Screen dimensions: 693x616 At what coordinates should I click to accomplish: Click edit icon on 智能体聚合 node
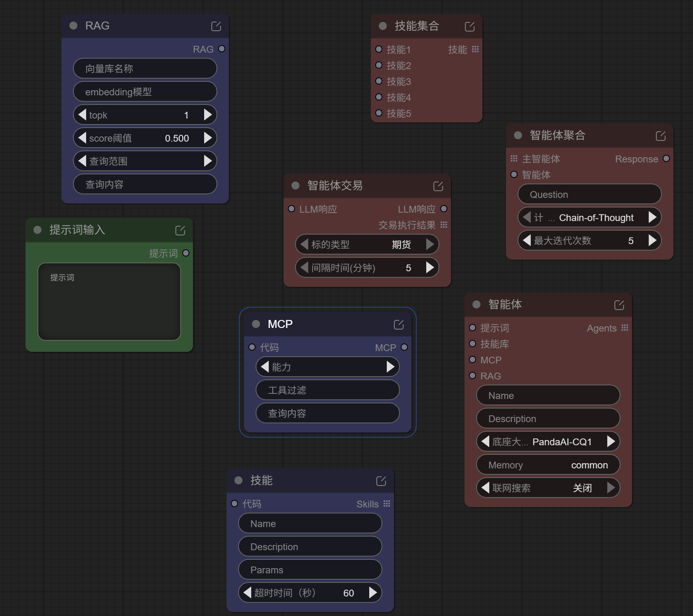coord(660,136)
